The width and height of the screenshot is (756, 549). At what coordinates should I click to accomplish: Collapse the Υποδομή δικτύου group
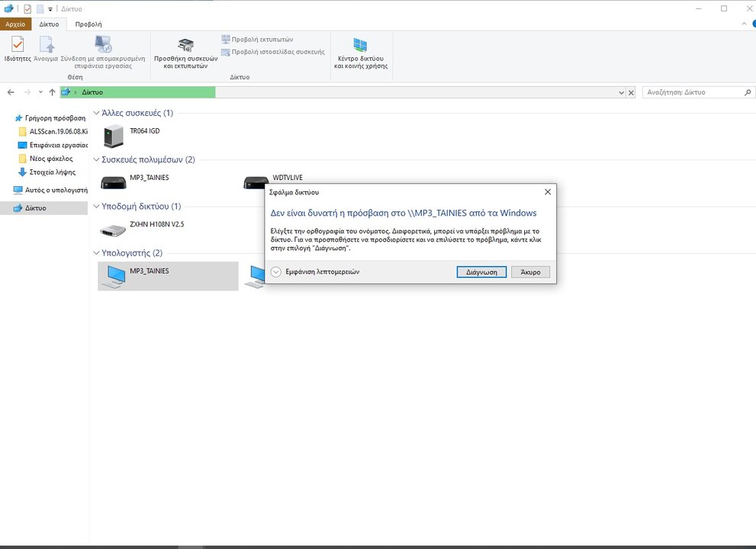click(96, 207)
